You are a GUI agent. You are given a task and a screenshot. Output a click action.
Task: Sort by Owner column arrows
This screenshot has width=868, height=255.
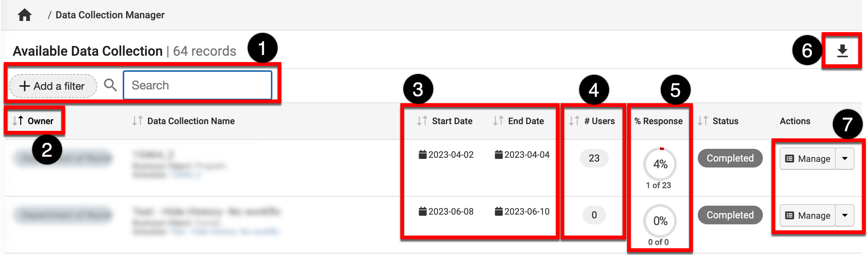[x=18, y=121]
